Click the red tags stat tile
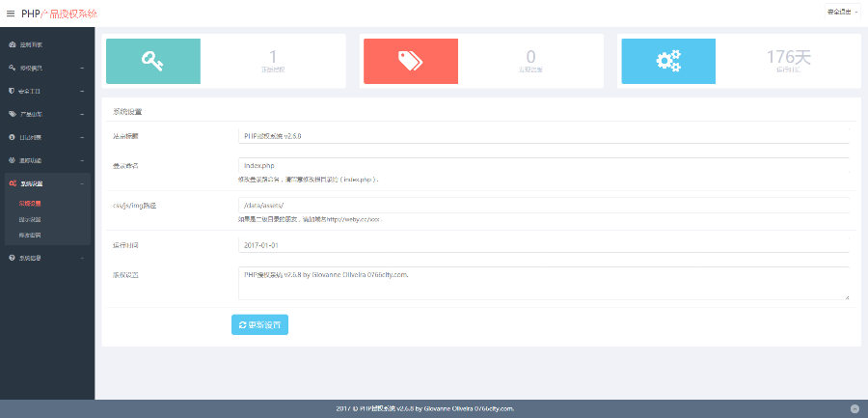The height and width of the screenshot is (418, 868). point(411,61)
